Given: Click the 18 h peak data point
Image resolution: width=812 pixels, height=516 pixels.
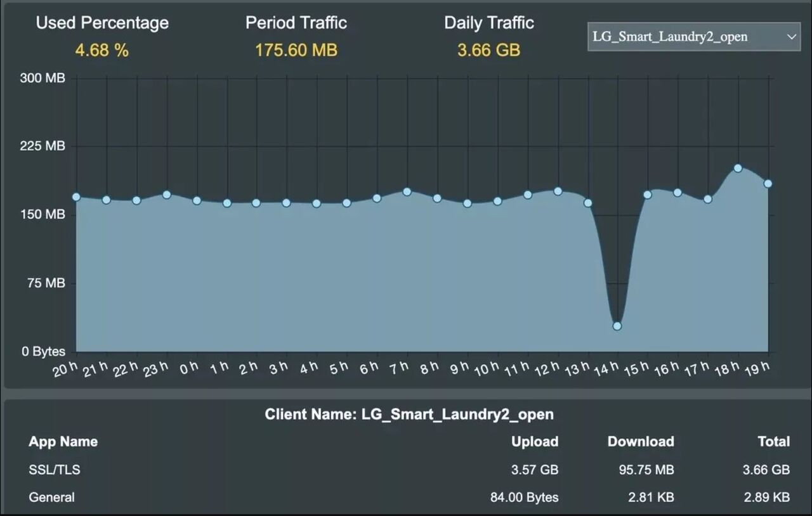Looking at the screenshot, I should (738, 168).
